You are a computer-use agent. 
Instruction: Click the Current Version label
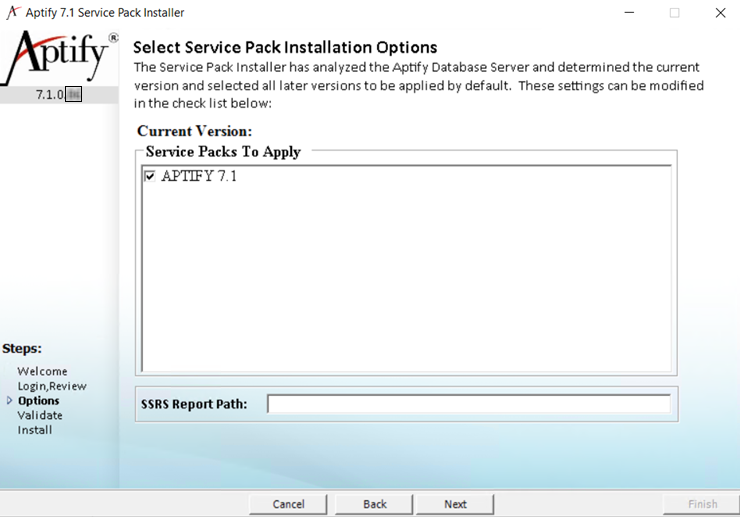click(x=194, y=131)
